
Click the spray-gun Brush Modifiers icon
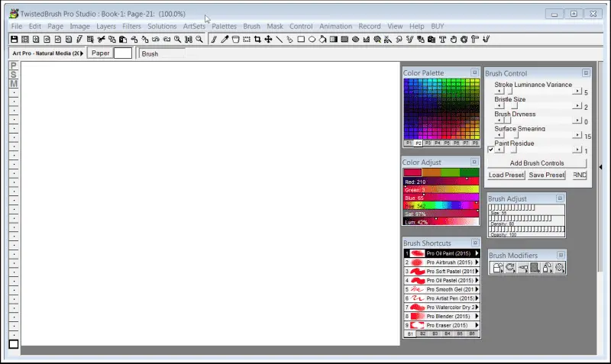tap(523, 268)
